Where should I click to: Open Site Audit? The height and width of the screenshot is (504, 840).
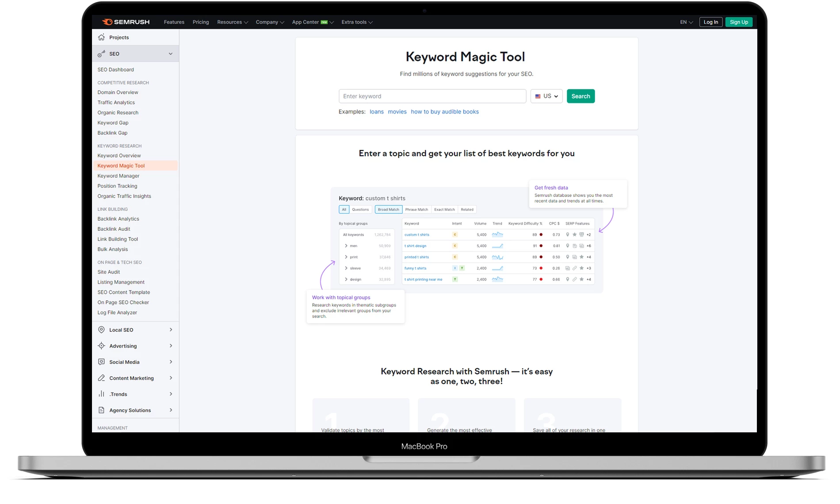(x=109, y=272)
